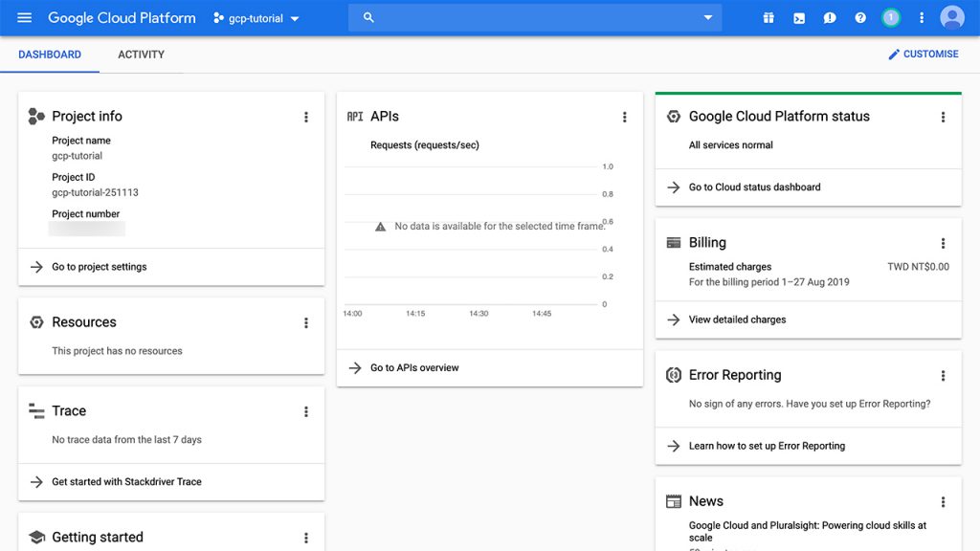Open News card options menu
Viewport: 980px width, 551px height.
[943, 501]
